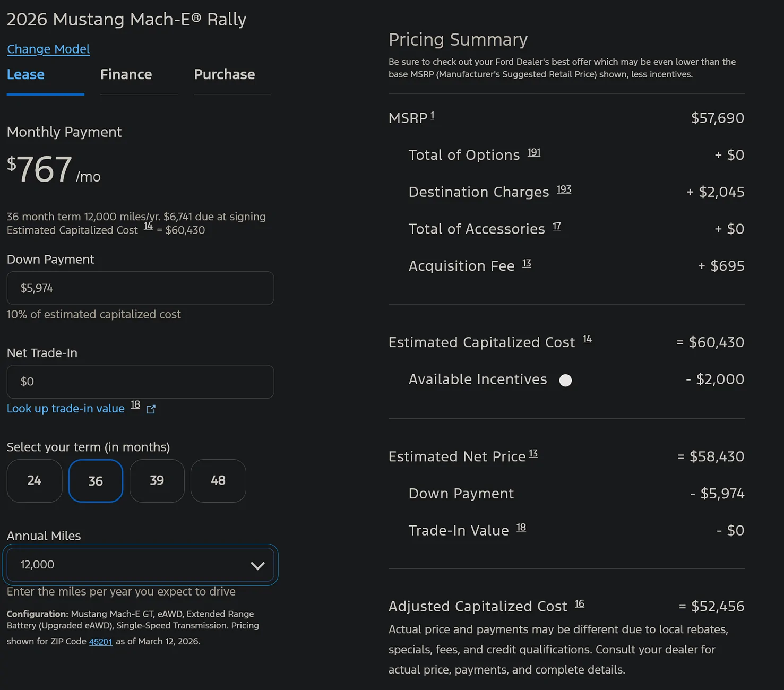Select the 39 month term

(157, 481)
